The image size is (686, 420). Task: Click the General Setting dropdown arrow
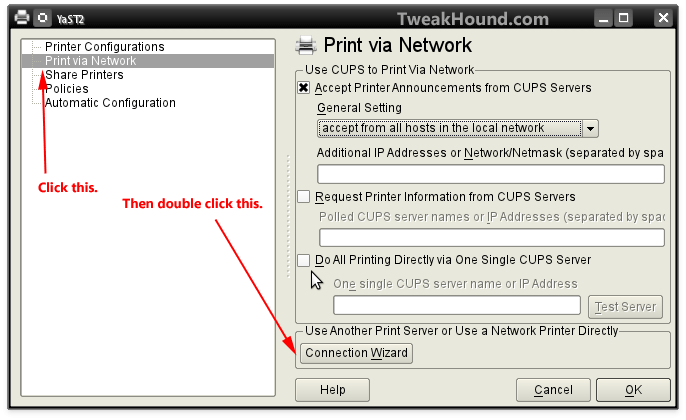(591, 129)
